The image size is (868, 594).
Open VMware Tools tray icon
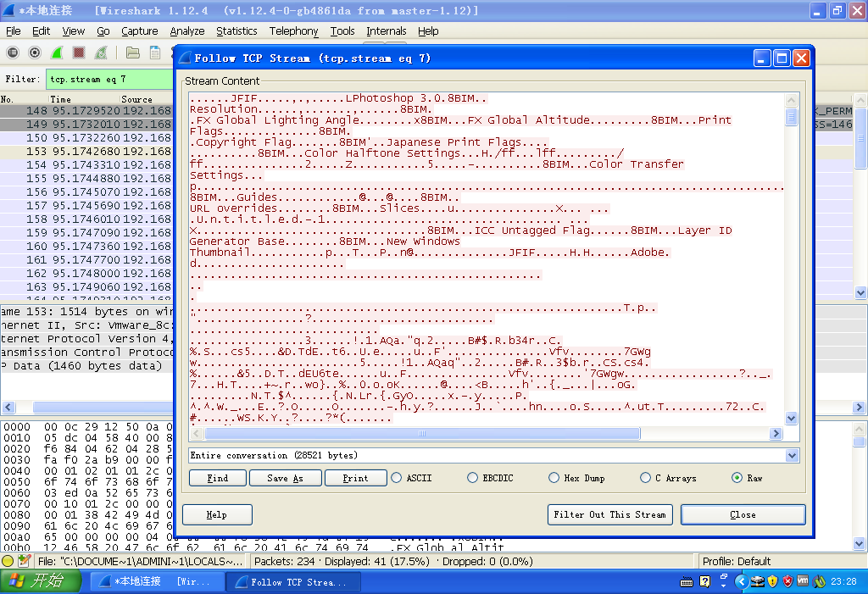tap(803, 580)
